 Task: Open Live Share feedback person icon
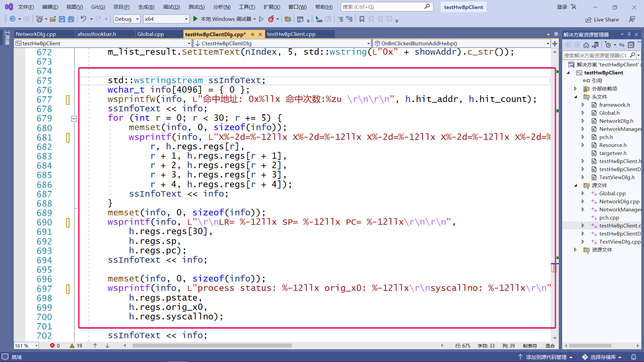[x=632, y=19]
